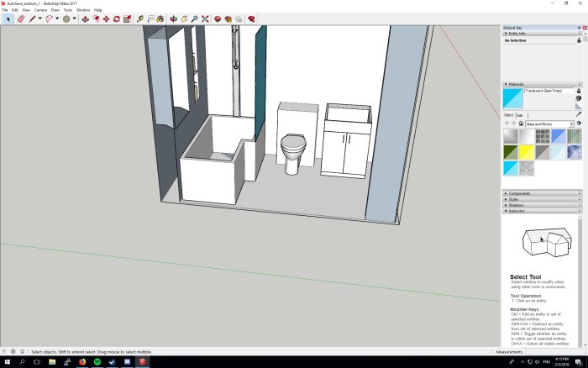This screenshot has width=588, height=368.
Task: Open the Camera menu
Action: 40,10
